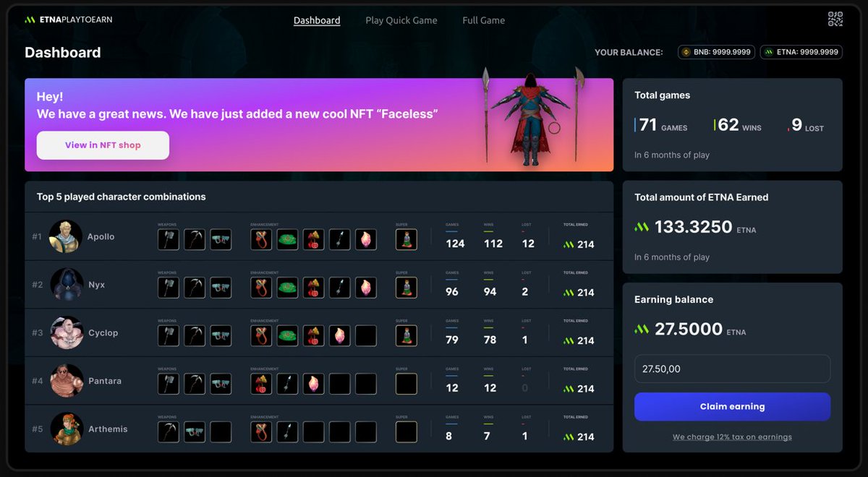The image size is (868, 477).
Task: Click Apollo's wins count 112
Action: (x=493, y=244)
